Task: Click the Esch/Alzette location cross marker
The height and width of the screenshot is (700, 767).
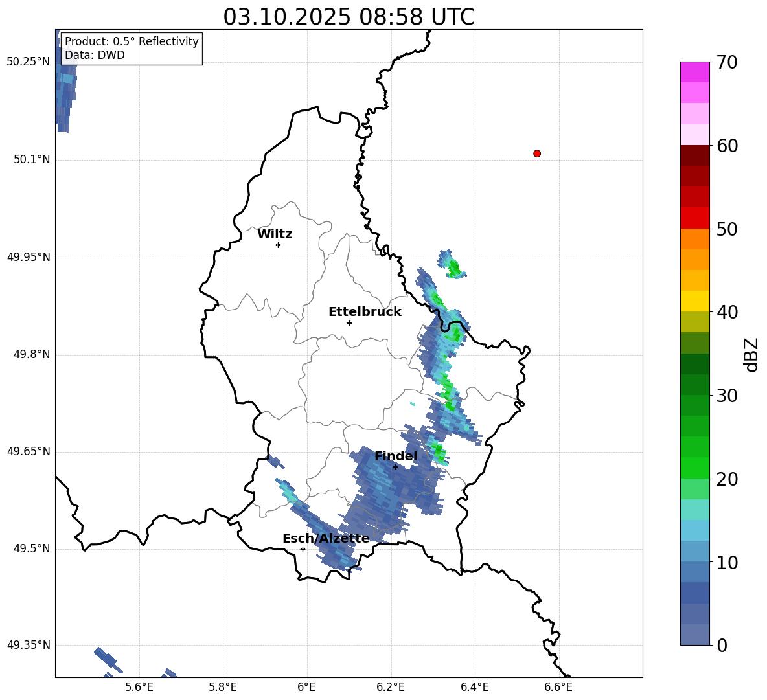Action: point(303,549)
